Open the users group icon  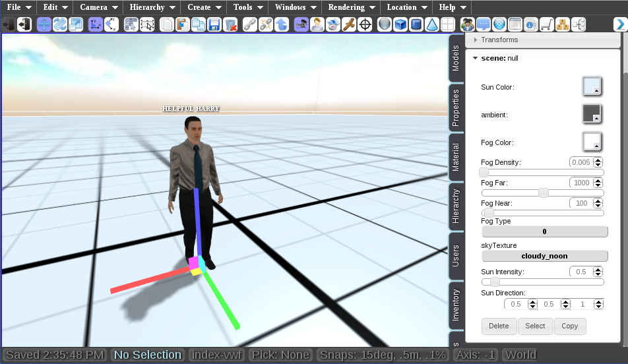468,24
